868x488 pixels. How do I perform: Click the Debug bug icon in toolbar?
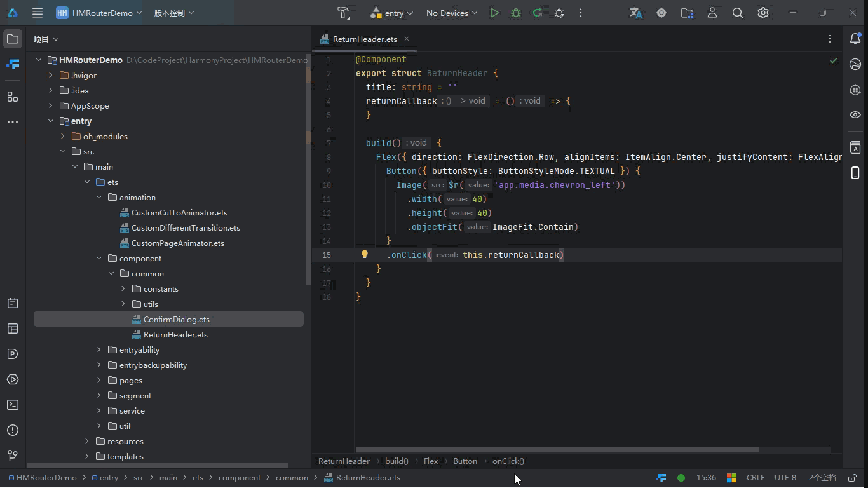tap(516, 13)
